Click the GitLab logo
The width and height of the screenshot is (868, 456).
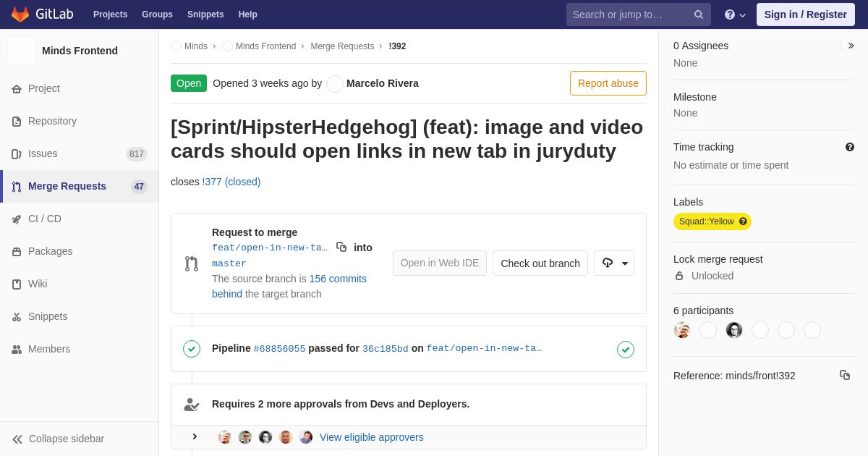click(42, 14)
